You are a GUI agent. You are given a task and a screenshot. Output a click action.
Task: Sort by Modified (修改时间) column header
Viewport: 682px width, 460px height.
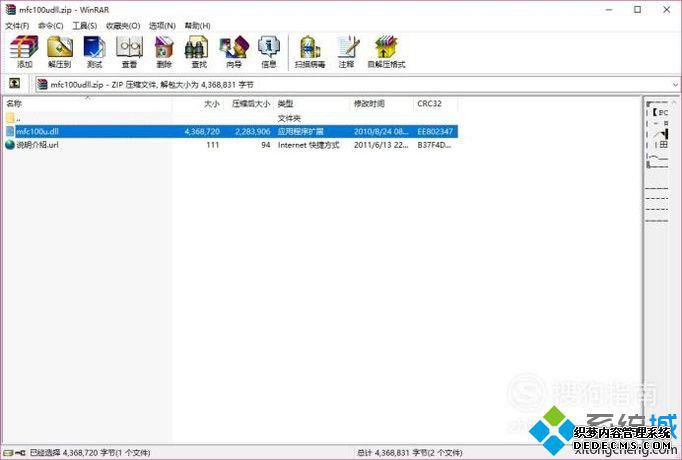382,103
